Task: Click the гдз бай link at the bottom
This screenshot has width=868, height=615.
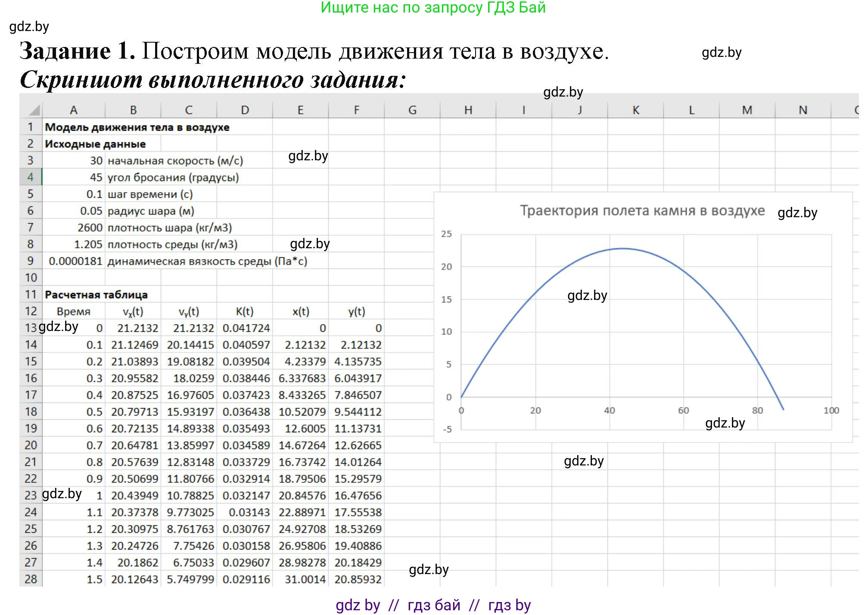Action: (x=433, y=606)
